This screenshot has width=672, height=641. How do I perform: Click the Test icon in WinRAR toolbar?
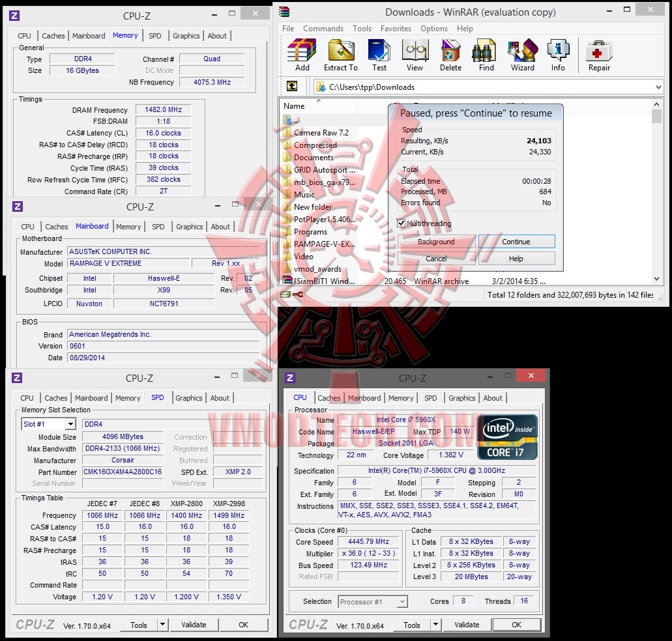point(379,50)
